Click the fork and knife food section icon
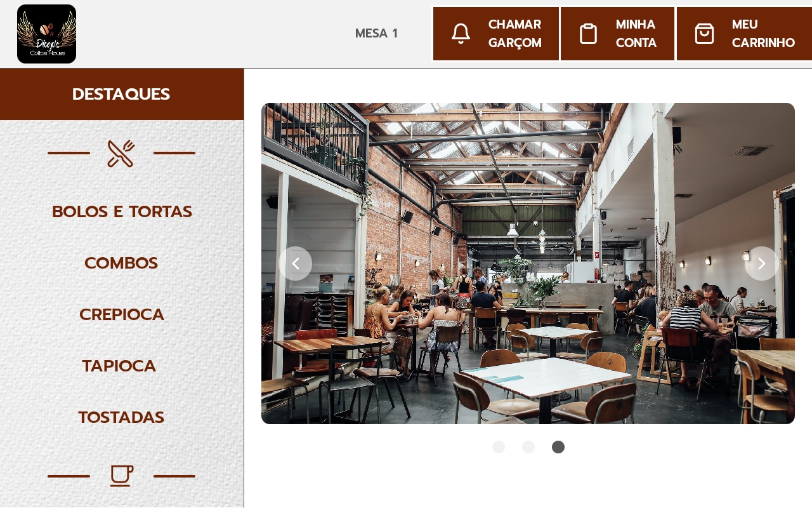 click(121, 154)
